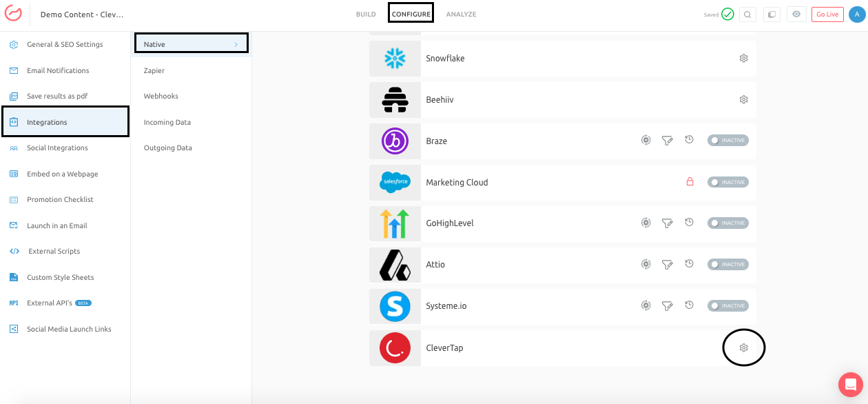View Systeme.io history icon

click(689, 305)
